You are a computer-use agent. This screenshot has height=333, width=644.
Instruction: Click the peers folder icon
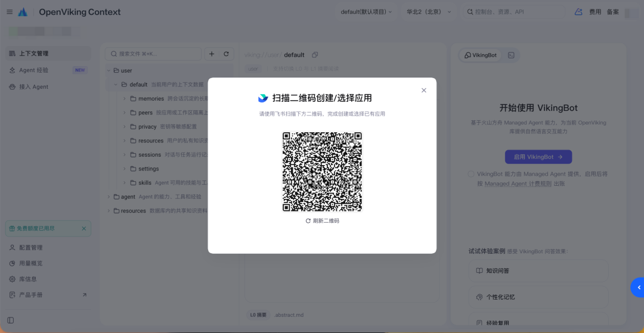click(133, 113)
